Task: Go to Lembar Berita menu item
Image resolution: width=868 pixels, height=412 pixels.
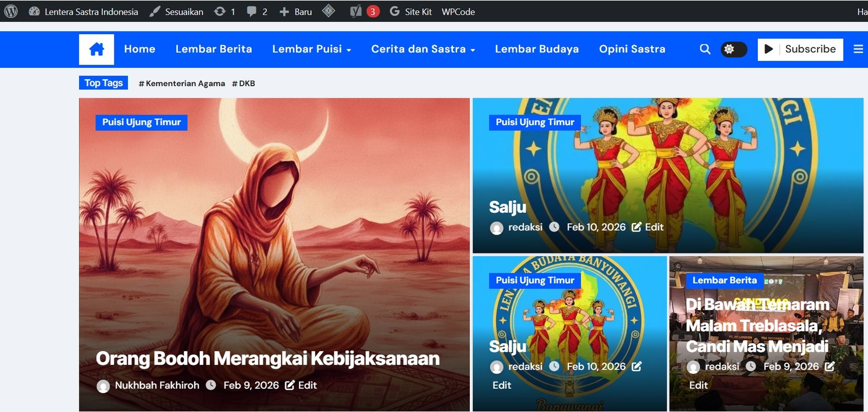Action: coord(214,49)
